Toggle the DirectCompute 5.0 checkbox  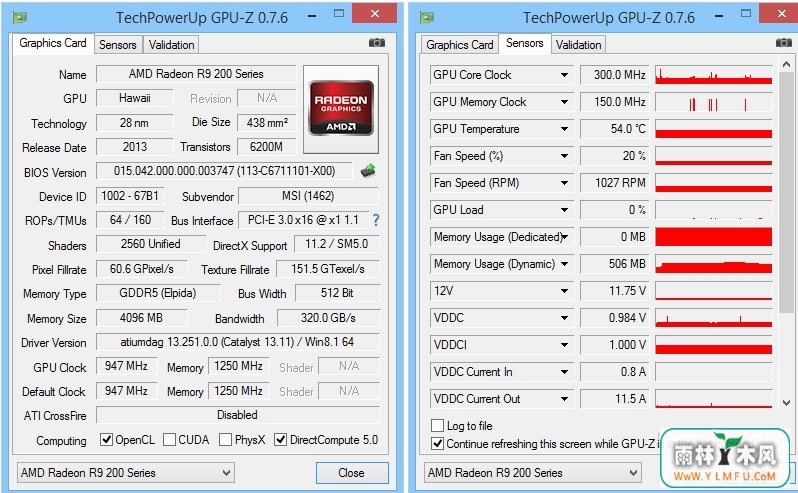click(x=280, y=439)
